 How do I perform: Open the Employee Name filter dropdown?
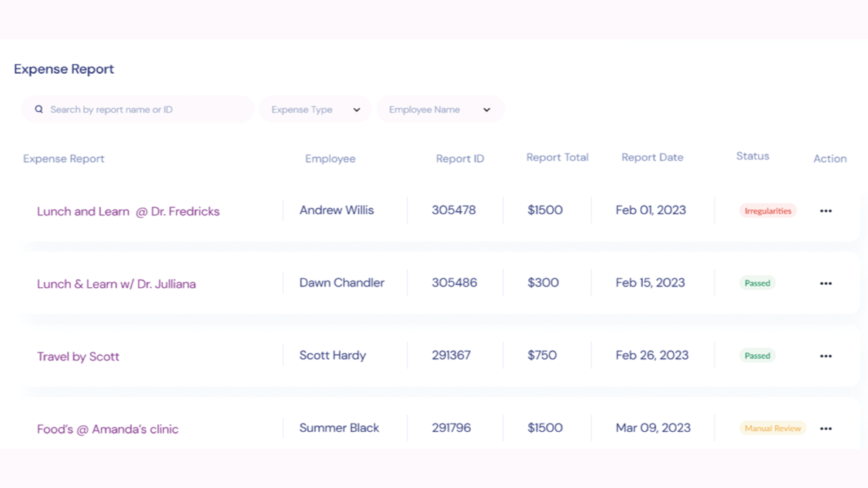441,109
